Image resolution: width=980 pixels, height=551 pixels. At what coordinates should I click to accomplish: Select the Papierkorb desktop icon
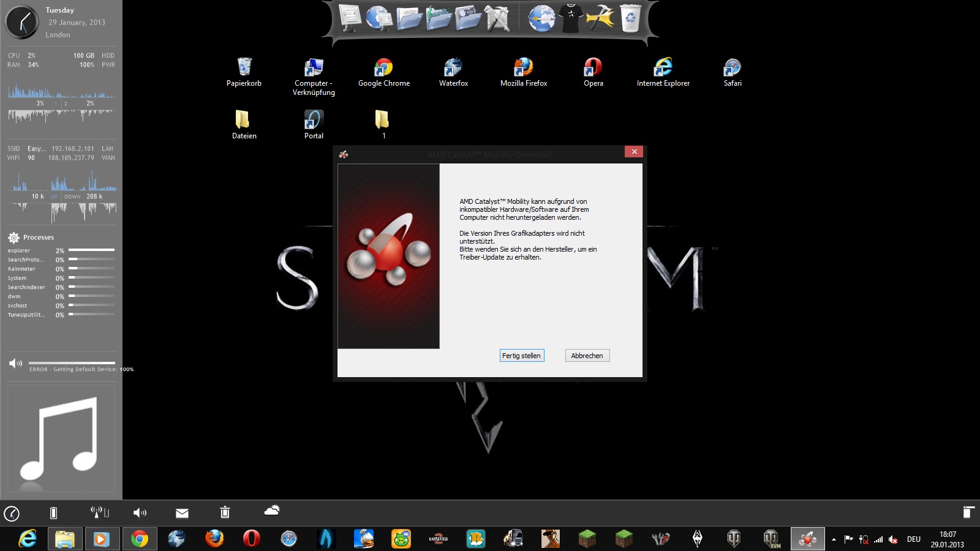point(244,72)
